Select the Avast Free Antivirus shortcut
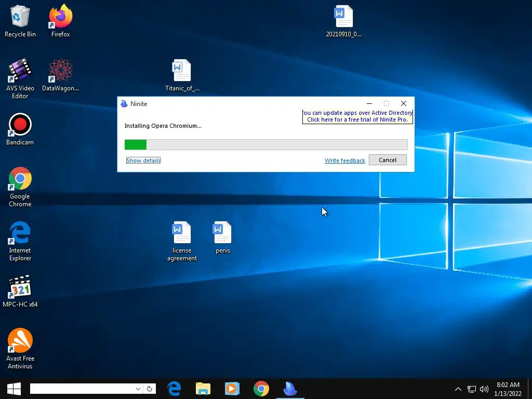 pyautogui.click(x=20, y=349)
